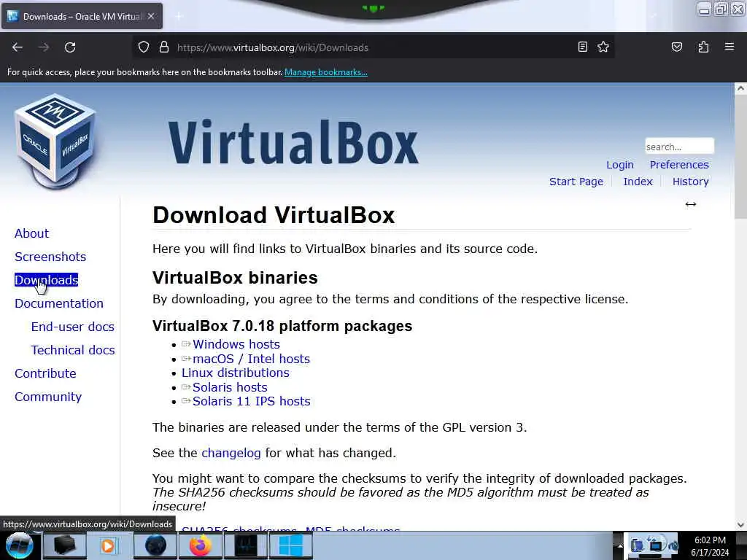Download the macOS / Intel hosts package
This screenshot has height=560, width=747.
251,359
